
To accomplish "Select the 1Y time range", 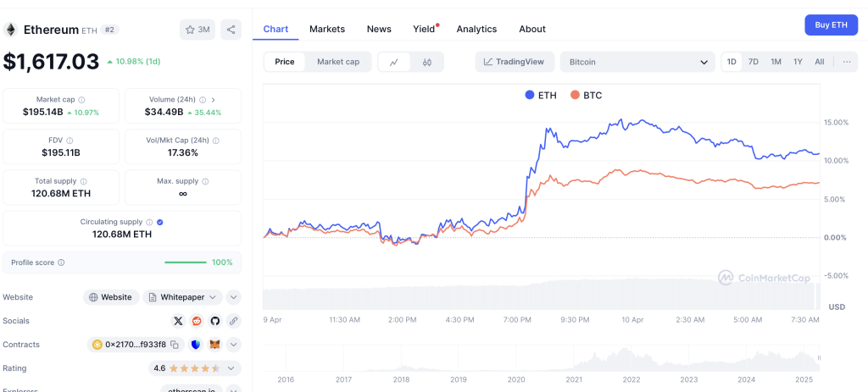I will click(x=798, y=62).
